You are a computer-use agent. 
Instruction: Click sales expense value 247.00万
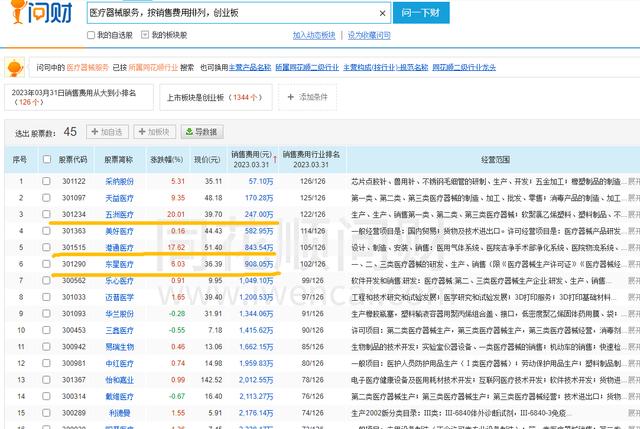(x=259, y=214)
